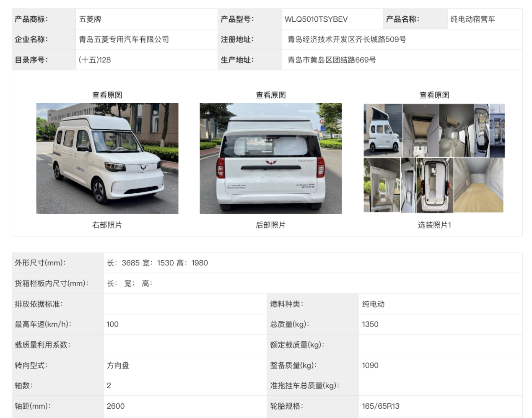Click the 外形尺寸(mm) label
The image size is (532, 418).
[40, 263]
